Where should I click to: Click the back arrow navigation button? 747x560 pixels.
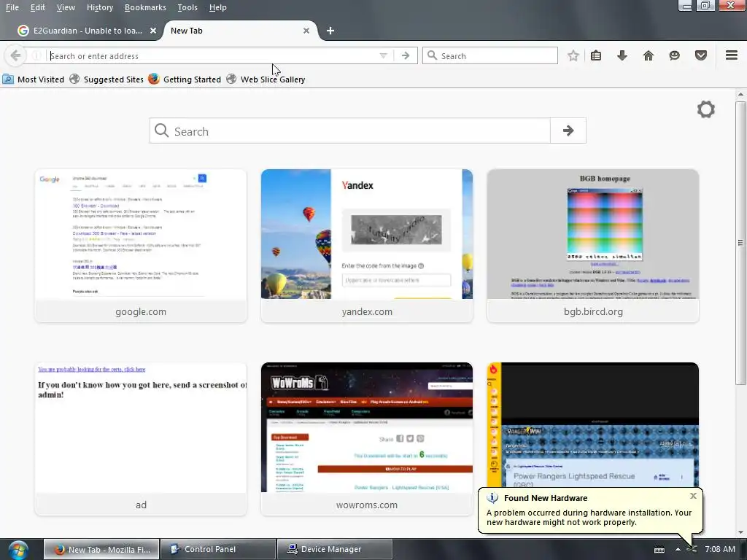click(15, 55)
